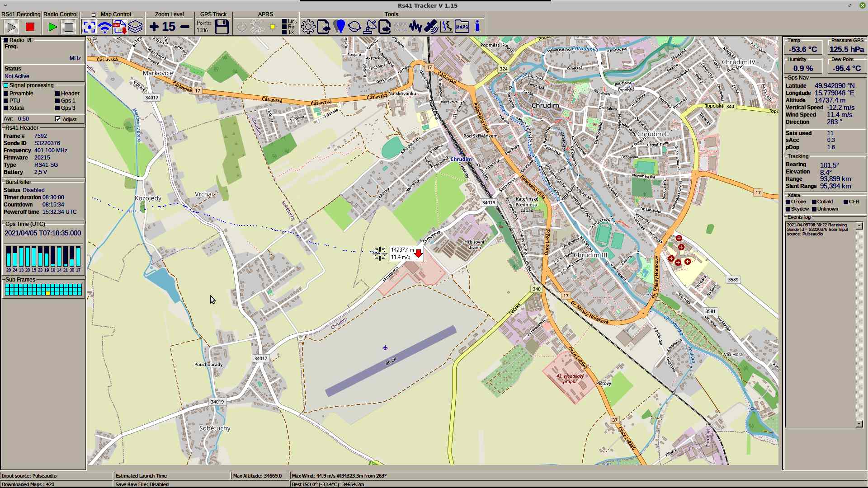Click the sonde altitude marker on map
The height and width of the screenshot is (488, 868).
pos(406,253)
